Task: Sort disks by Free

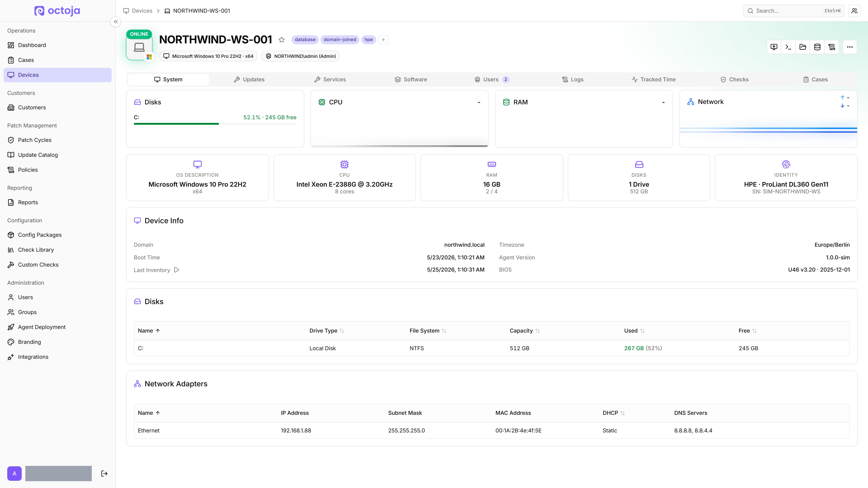Action: pos(747,331)
